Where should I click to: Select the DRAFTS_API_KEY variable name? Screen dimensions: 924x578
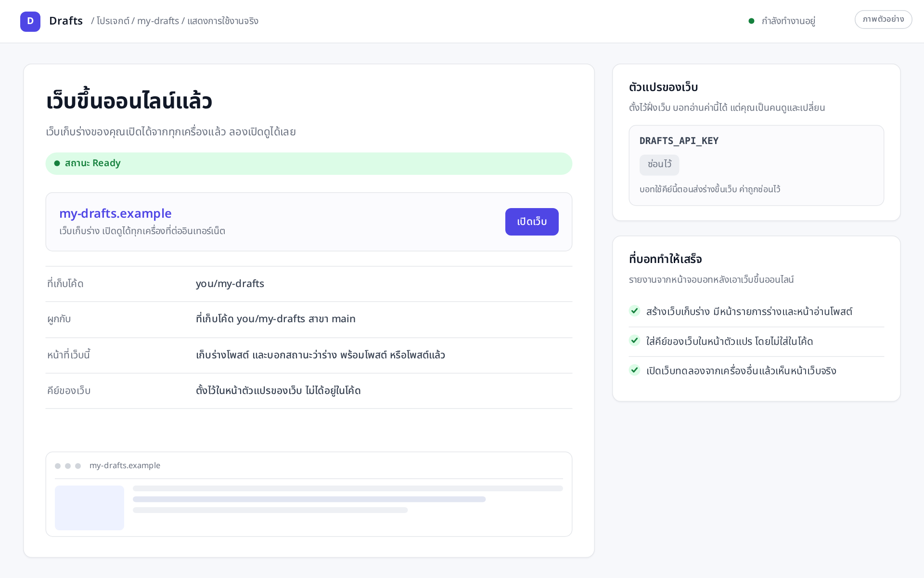click(x=679, y=141)
